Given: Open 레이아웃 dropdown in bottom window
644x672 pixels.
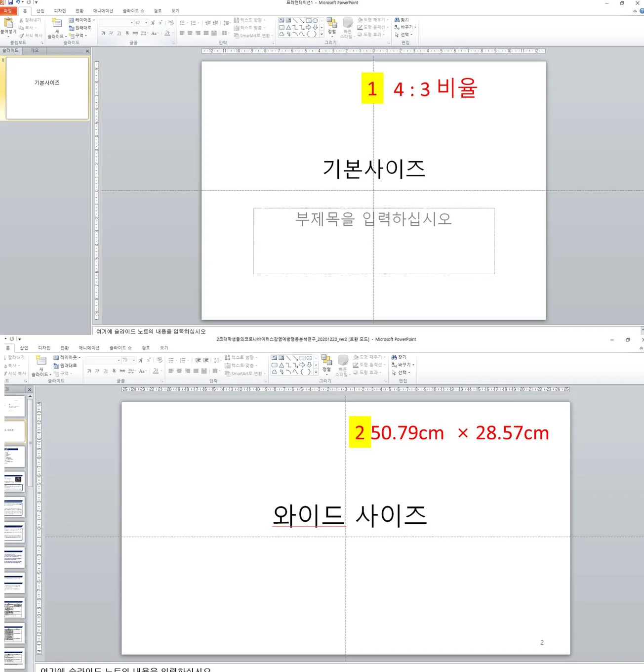Looking at the screenshot, I should 67,357.
